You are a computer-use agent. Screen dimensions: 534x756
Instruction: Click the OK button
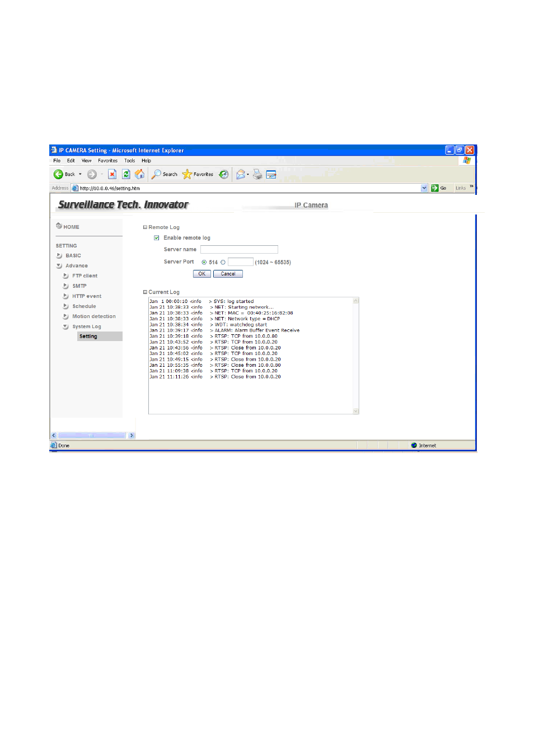(202, 274)
